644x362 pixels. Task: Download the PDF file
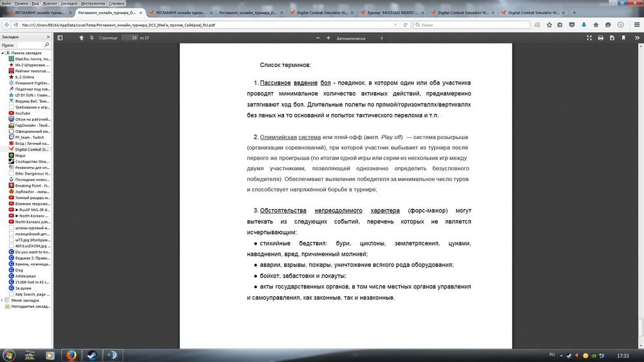coord(612,38)
